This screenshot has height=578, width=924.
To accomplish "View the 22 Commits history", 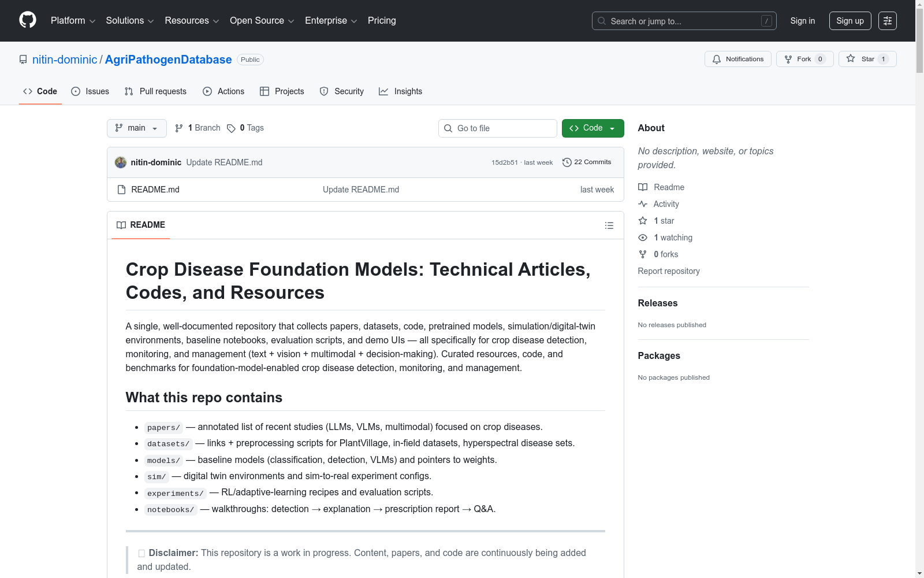I will click(x=587, y=162).
